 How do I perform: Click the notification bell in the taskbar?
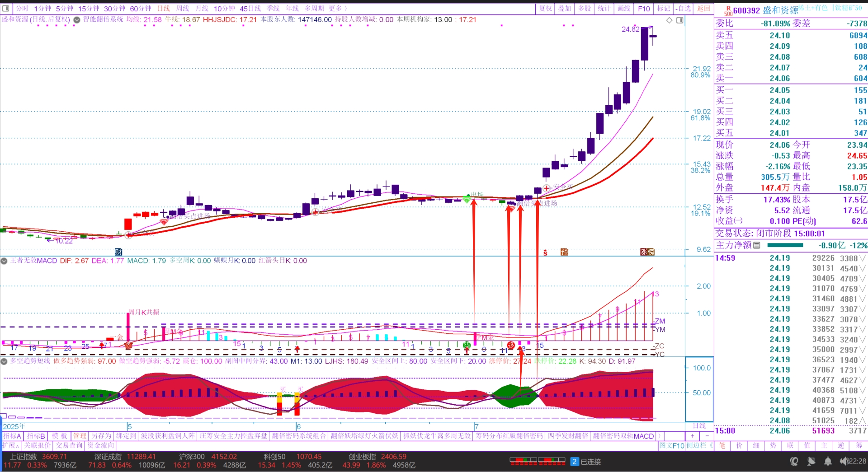tap(828, 461)
